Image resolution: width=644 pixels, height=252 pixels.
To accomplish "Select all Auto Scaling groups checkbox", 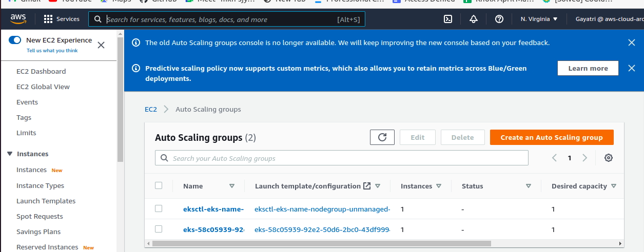I will [x=159, y=185].
